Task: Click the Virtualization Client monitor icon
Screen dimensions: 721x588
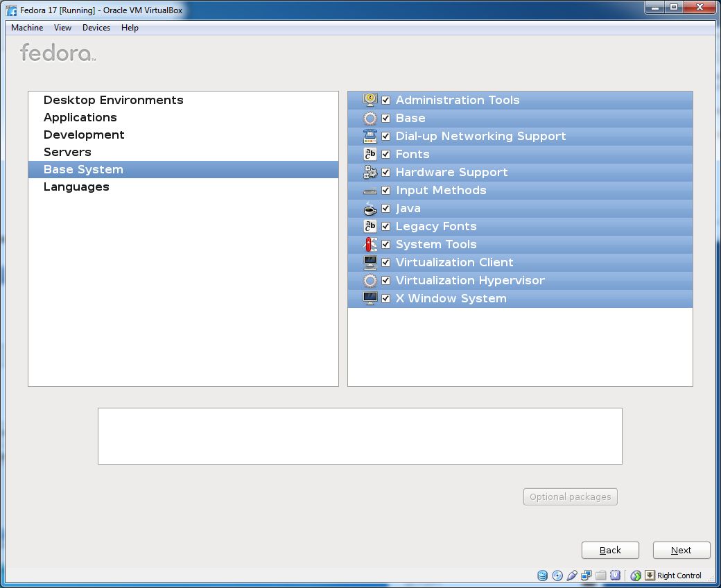Action: pyautogui.click(x=370, y=262)
